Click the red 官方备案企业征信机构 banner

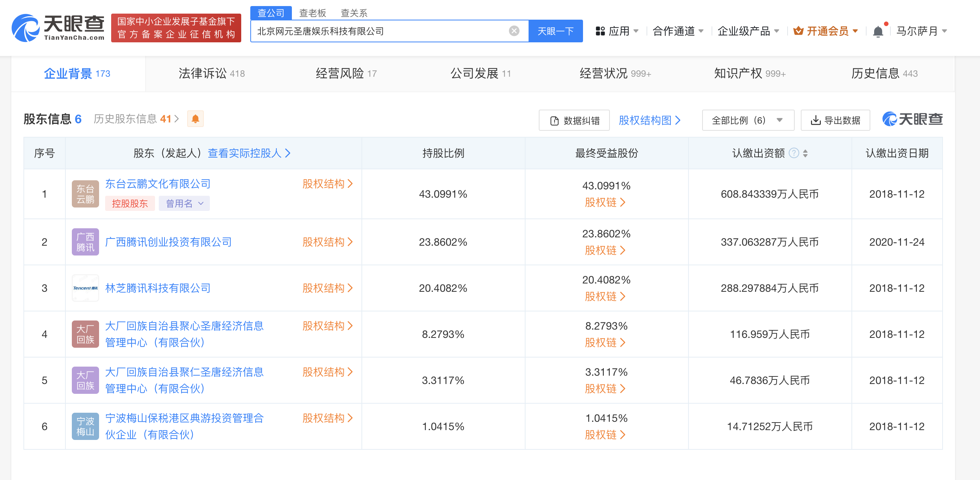click(x=176, y=28)
